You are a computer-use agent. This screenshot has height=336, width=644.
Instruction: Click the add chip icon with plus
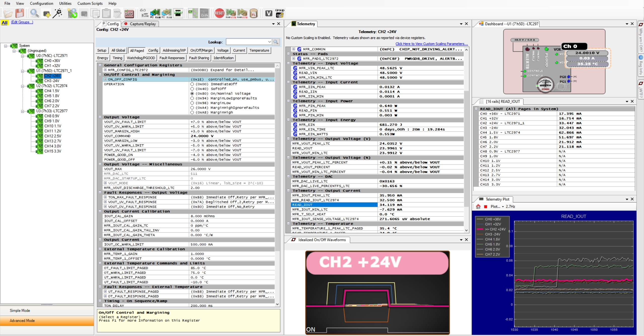point(47,14)
